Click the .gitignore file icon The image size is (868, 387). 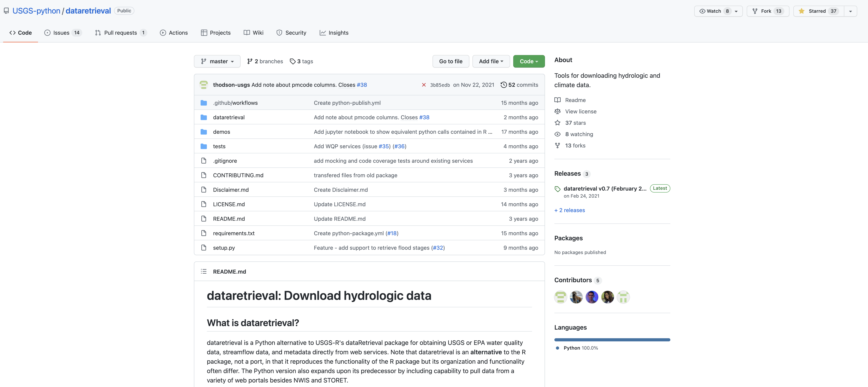[x=204, y=161]
